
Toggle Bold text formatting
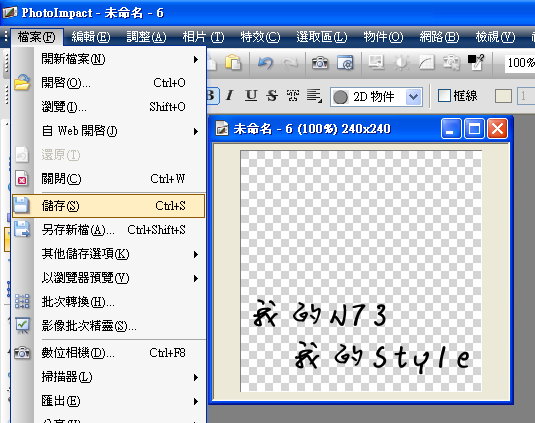[212, 96]
